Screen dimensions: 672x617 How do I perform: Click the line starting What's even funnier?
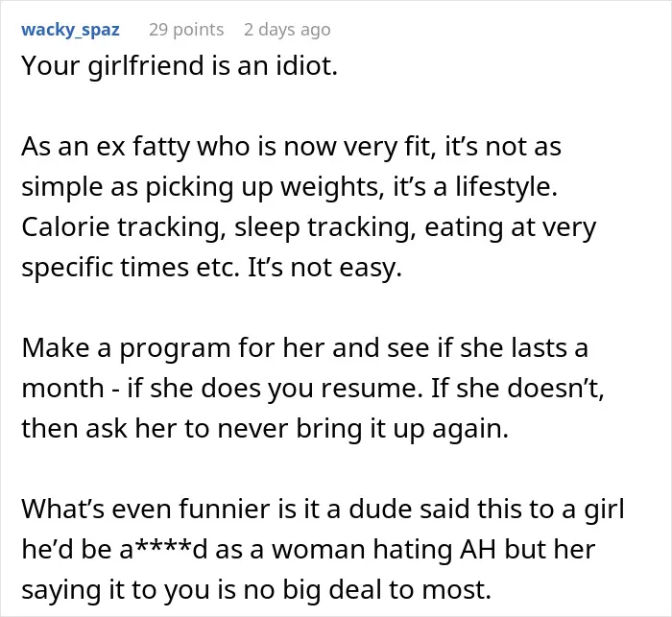[x=323, y=509]
